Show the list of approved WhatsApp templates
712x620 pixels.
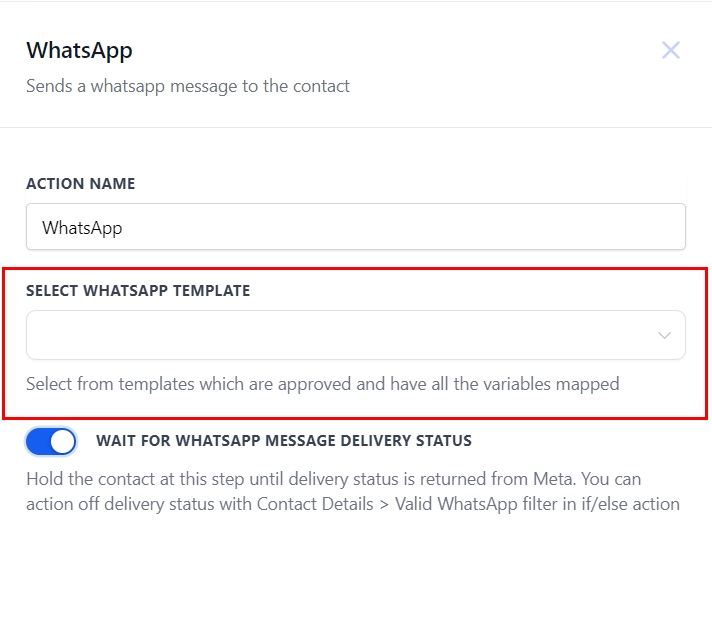coord(355,335)
